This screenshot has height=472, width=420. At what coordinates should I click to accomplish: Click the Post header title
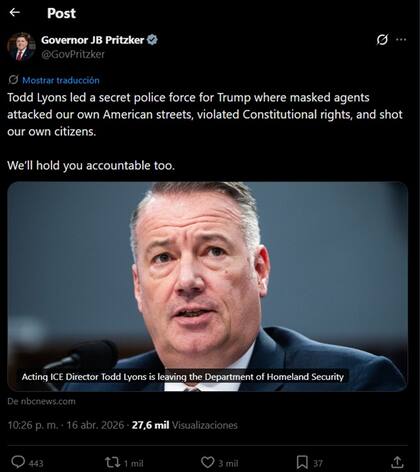pyautogui.click(x=61, y=13)
